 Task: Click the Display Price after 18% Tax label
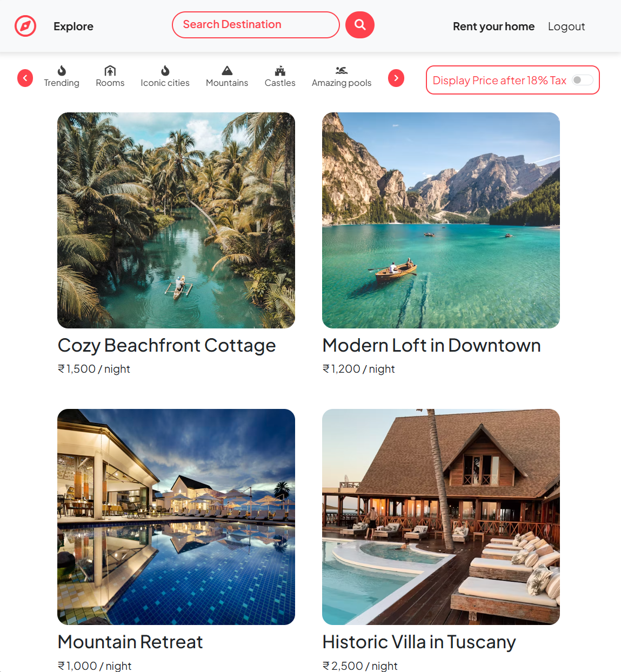(499, 80)
